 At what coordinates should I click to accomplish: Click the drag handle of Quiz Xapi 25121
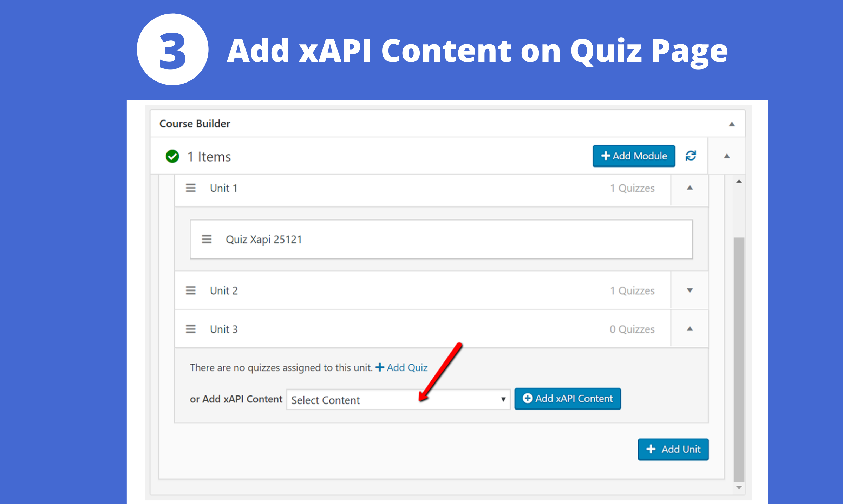point(207,239)
